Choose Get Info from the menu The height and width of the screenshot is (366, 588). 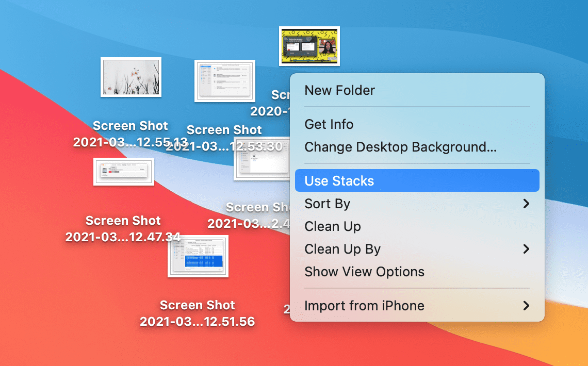click(x=329, y=124)
